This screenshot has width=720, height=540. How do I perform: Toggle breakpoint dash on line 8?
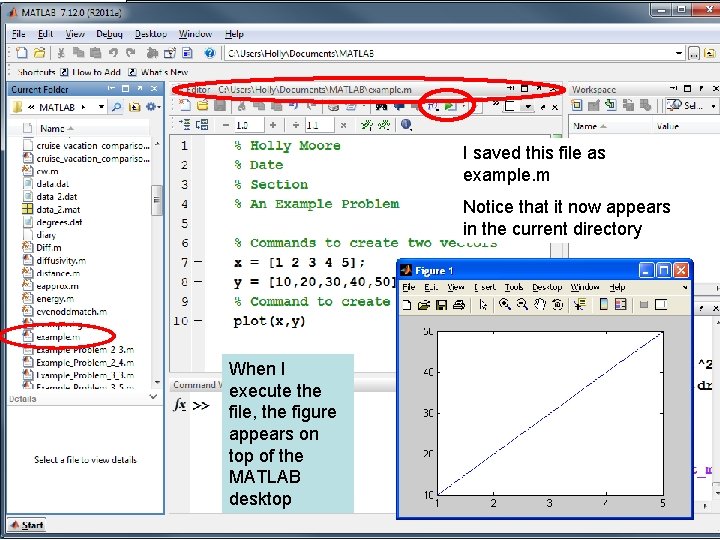(198, 281)
